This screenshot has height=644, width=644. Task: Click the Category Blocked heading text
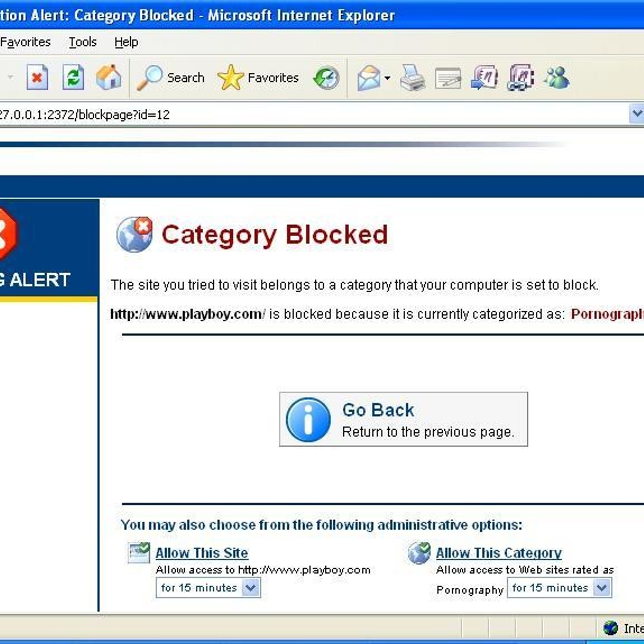point(275,235)
